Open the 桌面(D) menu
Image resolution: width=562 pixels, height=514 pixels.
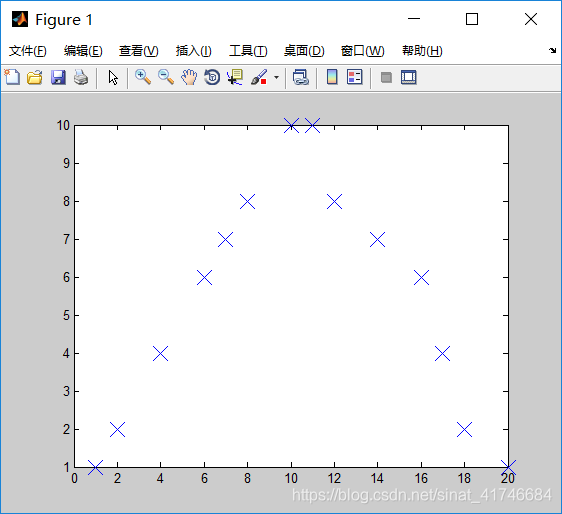pos(304,51)
